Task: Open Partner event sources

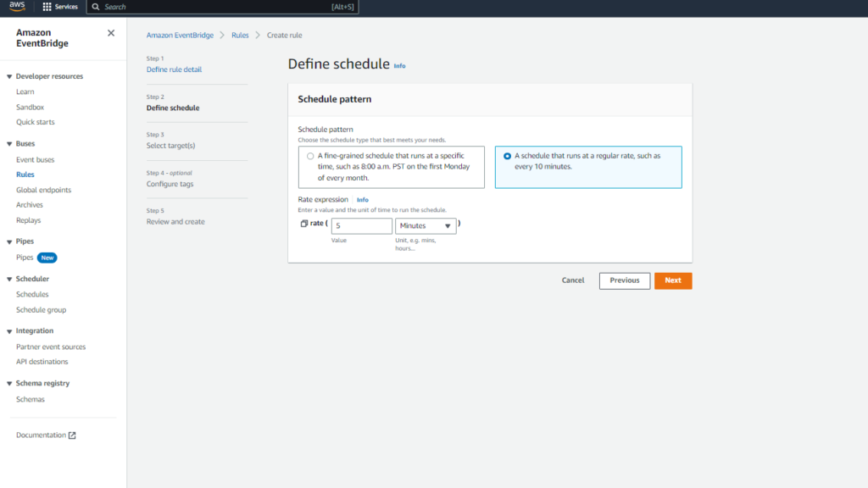Action: (51, 347)
